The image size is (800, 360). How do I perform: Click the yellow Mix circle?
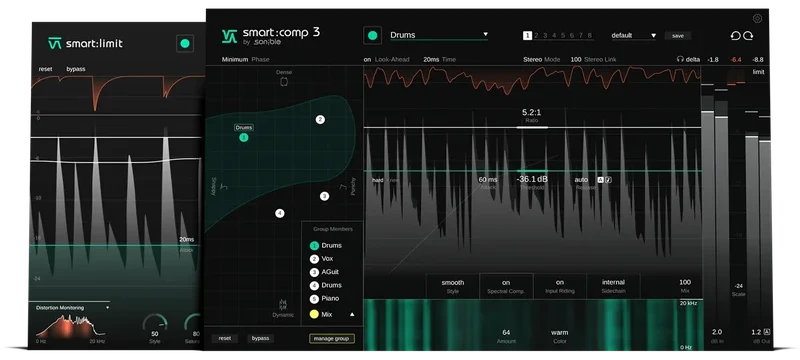pyautogui.click(x=314, y=314)
